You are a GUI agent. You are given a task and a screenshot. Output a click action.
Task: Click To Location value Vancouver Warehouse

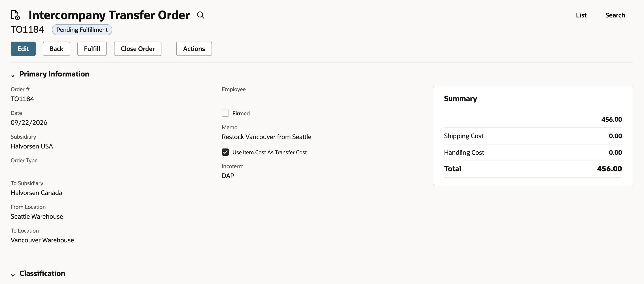[x=42, y=240]
